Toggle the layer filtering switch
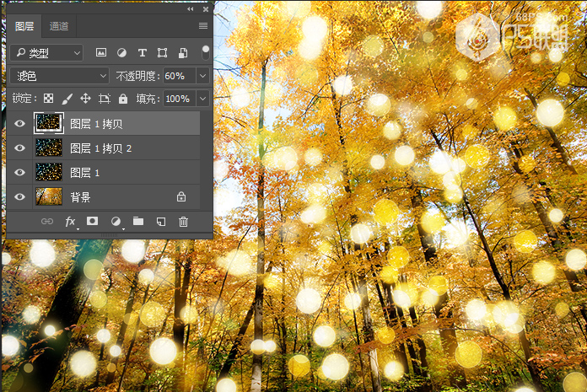The width and height of the screenshot is (587, 392). [206, 53]
